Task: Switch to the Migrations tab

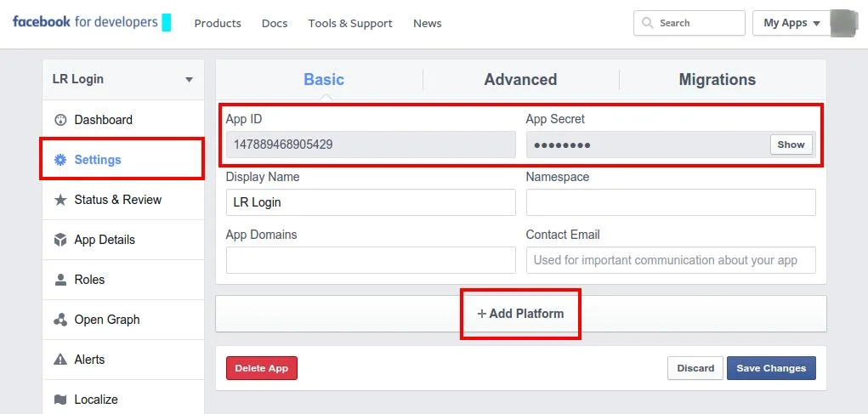Action: click(717, 80)
